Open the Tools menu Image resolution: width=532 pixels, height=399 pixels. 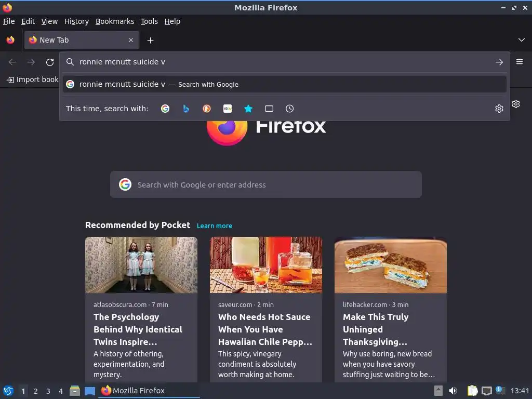(x=149, y=21)
